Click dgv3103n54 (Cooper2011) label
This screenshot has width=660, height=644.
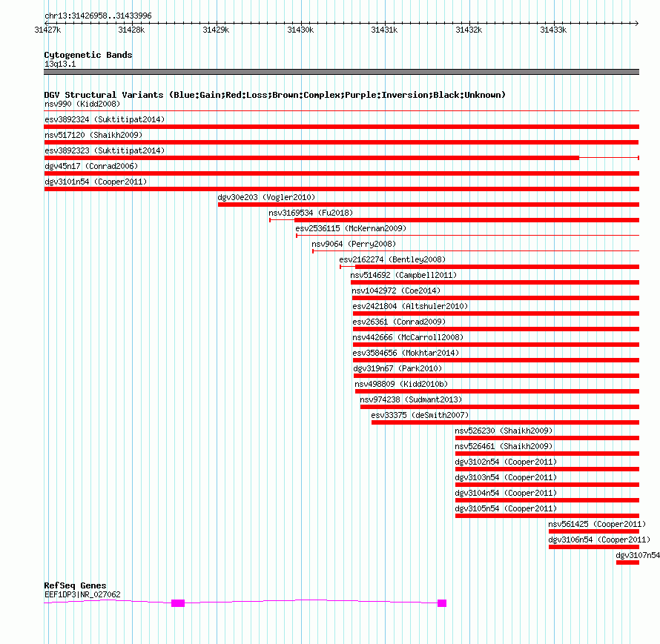pos(506,477)
